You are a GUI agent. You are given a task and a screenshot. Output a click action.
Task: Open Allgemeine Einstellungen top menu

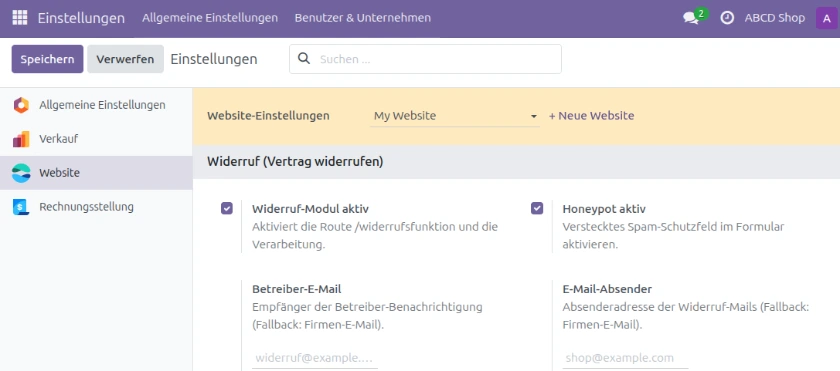pos(210,18)
